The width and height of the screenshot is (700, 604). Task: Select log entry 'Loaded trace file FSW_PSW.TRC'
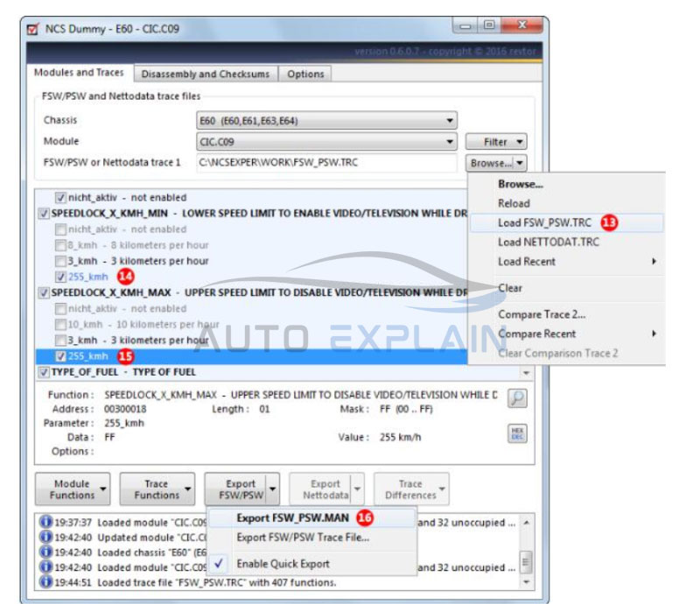[217, 583]
